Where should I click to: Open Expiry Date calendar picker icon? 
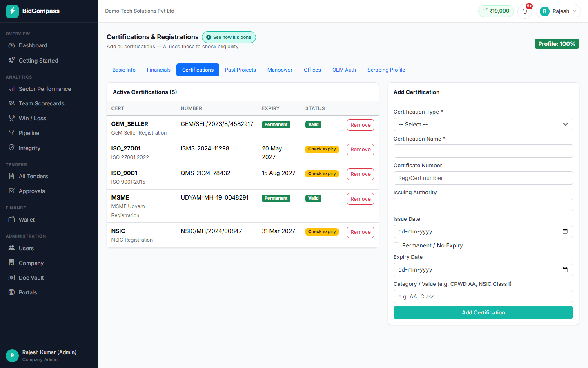(565, 269)
